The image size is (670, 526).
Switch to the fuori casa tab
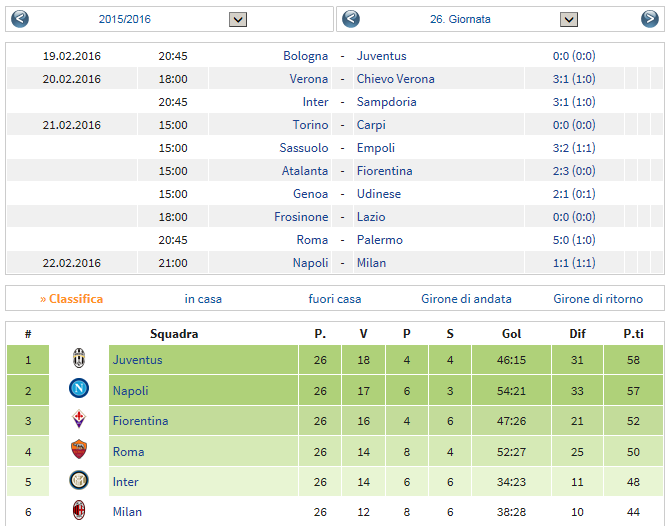click(x=335, y=299)
